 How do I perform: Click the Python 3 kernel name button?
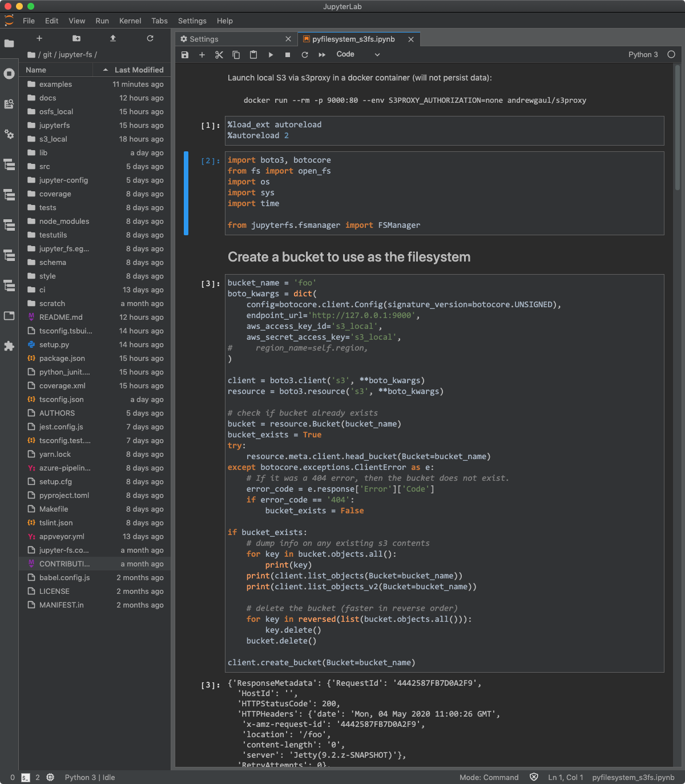[x=643, y=55]
